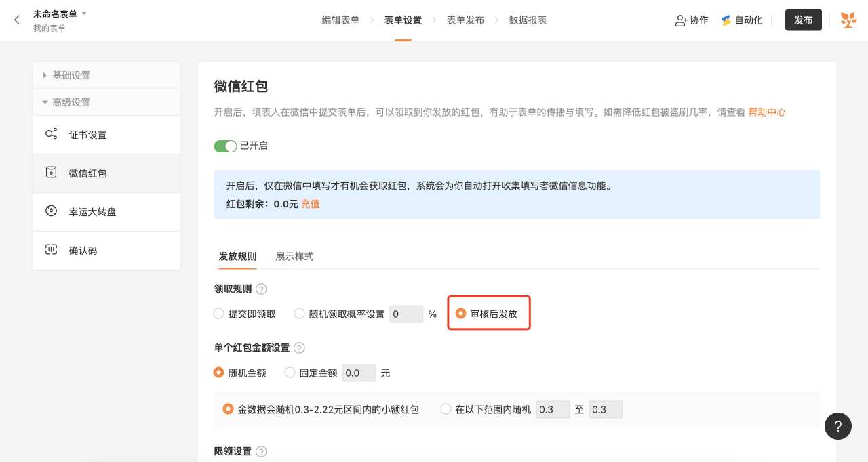Click the 固定金额 amount input field

(x=359, y=373)
